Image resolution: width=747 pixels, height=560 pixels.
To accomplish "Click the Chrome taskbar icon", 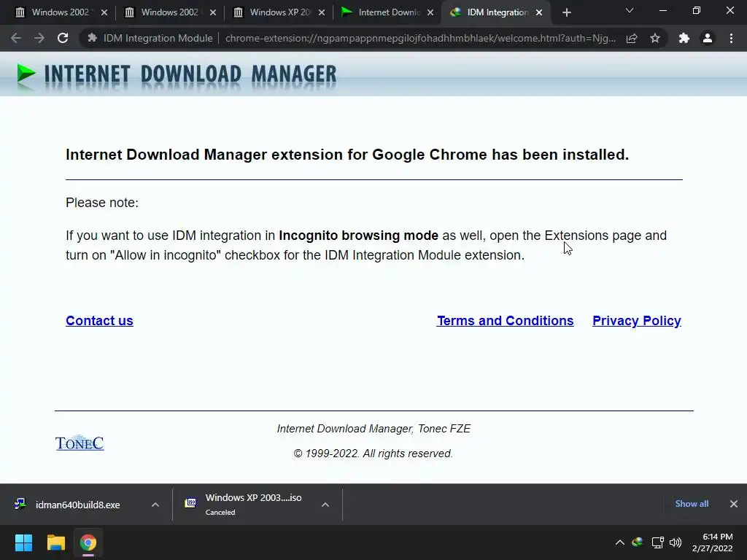I will tap(88, 542).
